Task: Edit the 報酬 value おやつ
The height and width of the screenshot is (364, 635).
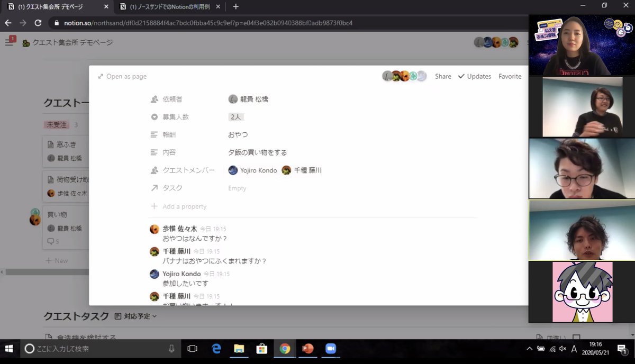Action: coord(238,135)
